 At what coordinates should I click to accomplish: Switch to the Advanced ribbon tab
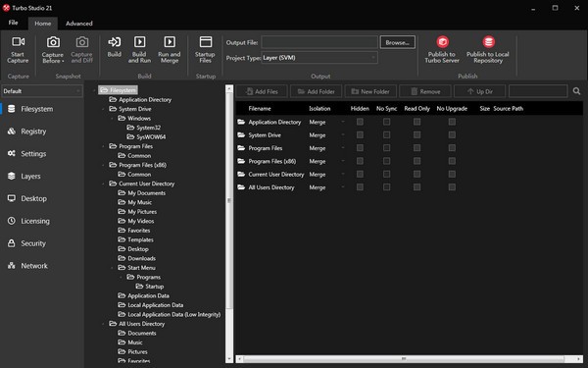[x=79, y=24]
